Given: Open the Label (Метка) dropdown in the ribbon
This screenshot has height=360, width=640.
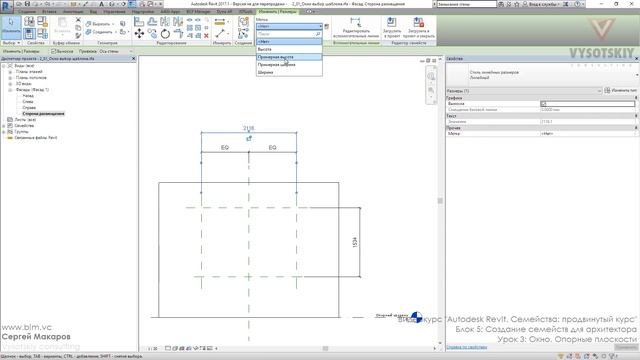Looking at the screenshot, I should click(x=289, y=26).
